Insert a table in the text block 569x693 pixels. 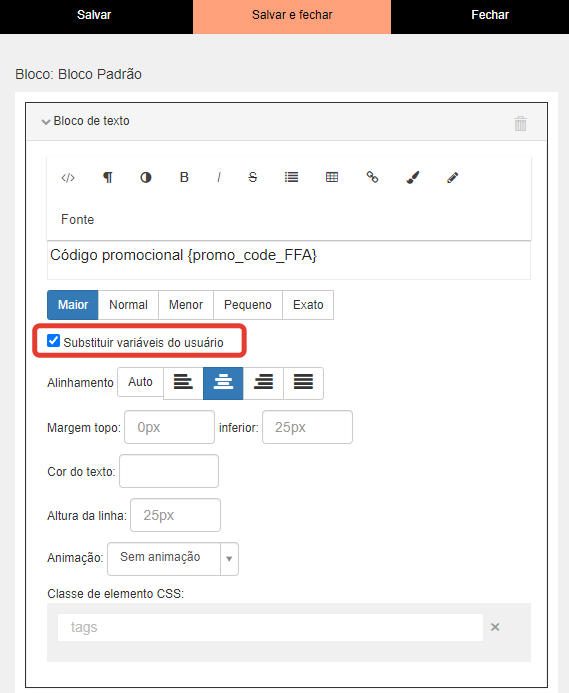click(332, 177)
